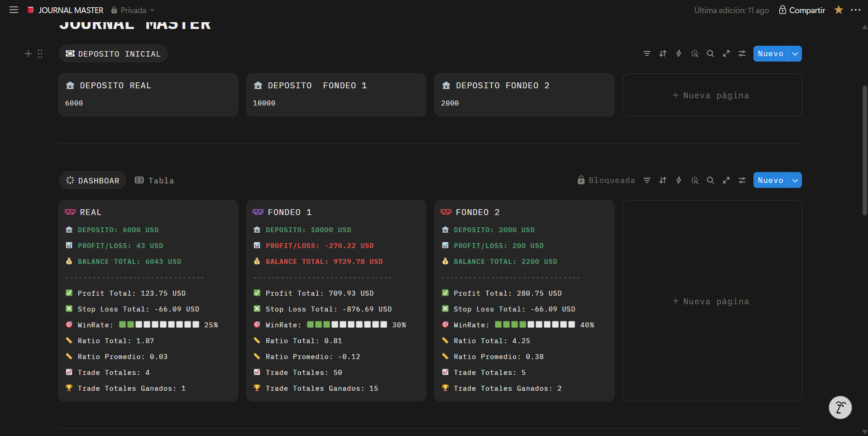Open the FONDEO 2 dashboard card title
Image resolution: width=868 pixels, height=436 pixels.
(x=478, y=212)
